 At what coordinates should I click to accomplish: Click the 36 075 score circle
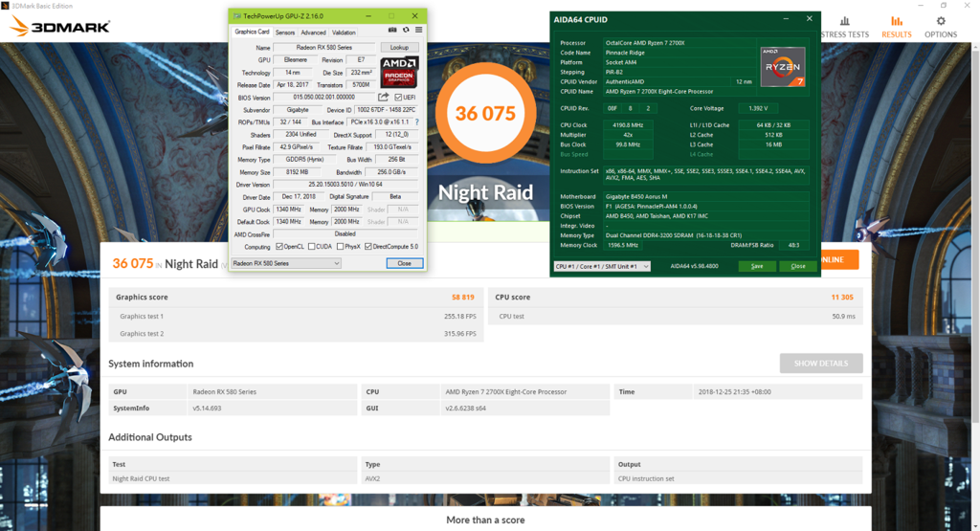coord(485,113)
